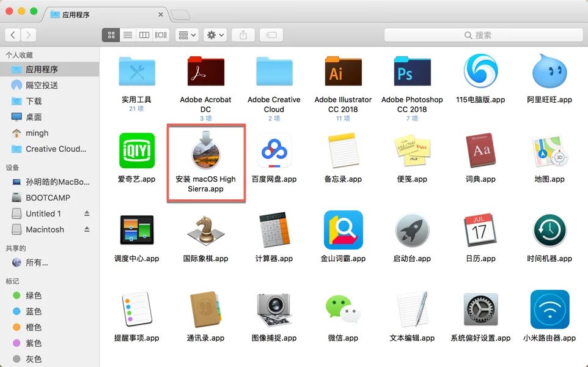588x367 pixels.
Task: Open a new Finder tab
Action: coord(180,15)
